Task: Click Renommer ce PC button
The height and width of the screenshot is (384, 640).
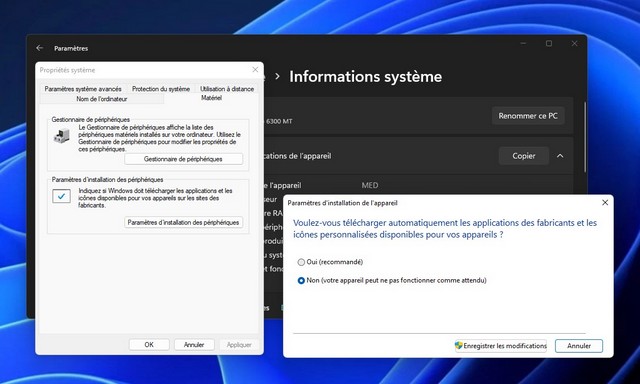Action: click(x=528, y=116)
